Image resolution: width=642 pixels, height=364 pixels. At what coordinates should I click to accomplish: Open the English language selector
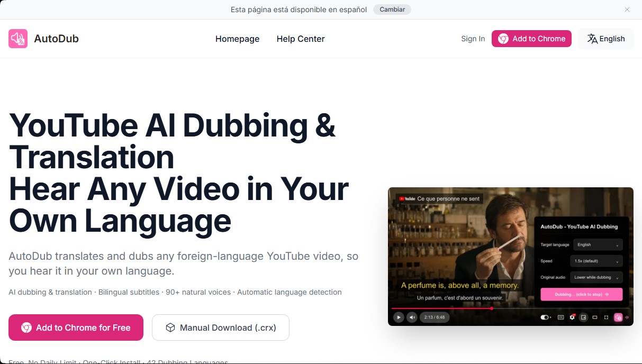pos(605,39)
